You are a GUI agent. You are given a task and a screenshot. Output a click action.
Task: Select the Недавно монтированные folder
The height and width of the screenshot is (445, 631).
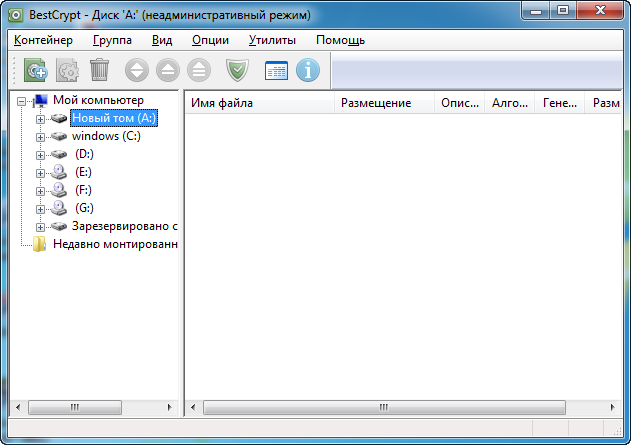114,244
